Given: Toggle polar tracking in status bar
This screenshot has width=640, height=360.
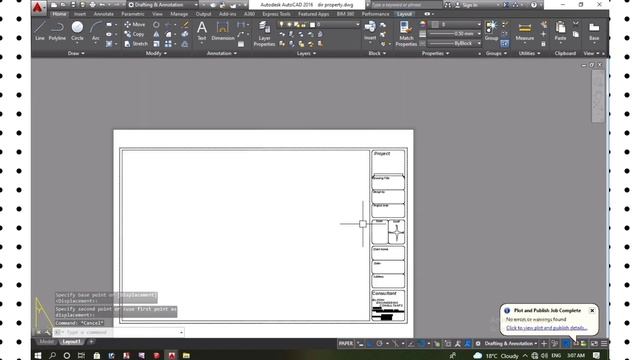Looking at the screenshot, I should coord(379,344).
